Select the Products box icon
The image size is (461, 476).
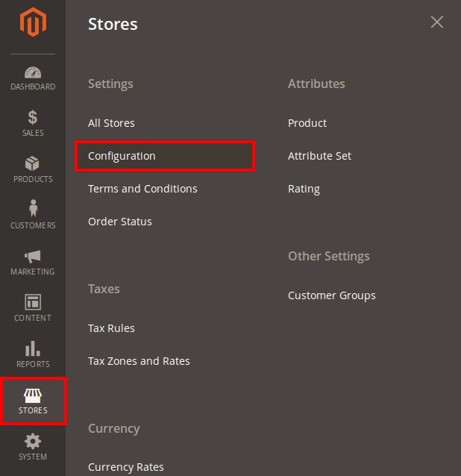click(x=33, y=164)
